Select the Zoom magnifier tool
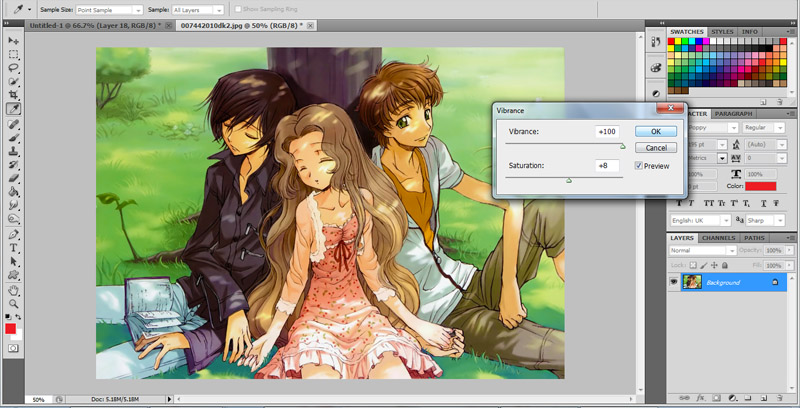800x408 pixels. click(14, 303)
